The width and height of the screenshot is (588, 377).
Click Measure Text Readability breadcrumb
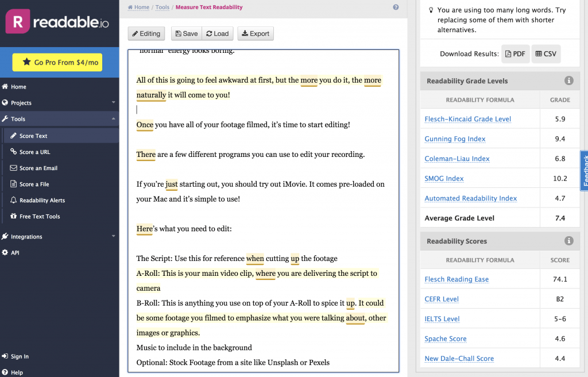[209, 7]
